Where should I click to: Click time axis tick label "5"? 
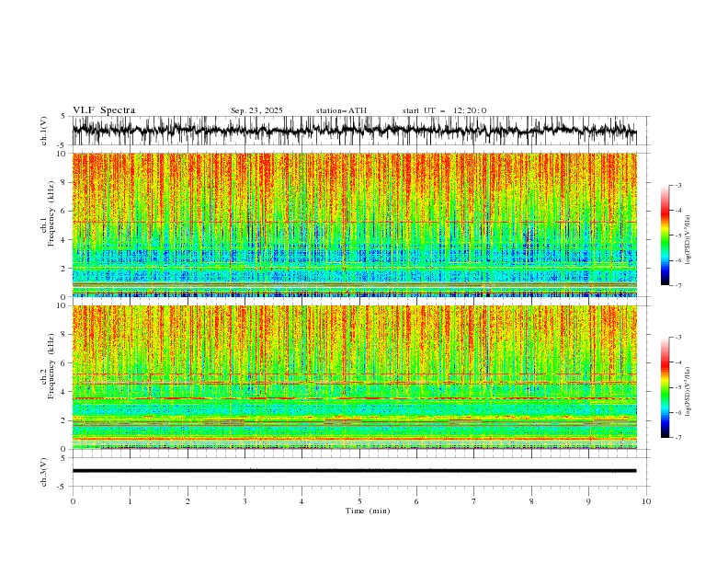click(x=359, y=501)
